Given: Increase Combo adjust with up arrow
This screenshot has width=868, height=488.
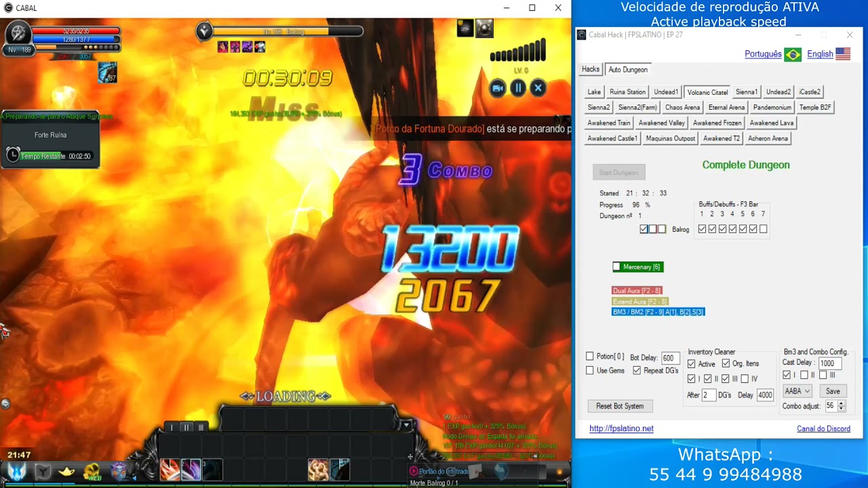Looking at the screenshot, I should coord(842,403).
